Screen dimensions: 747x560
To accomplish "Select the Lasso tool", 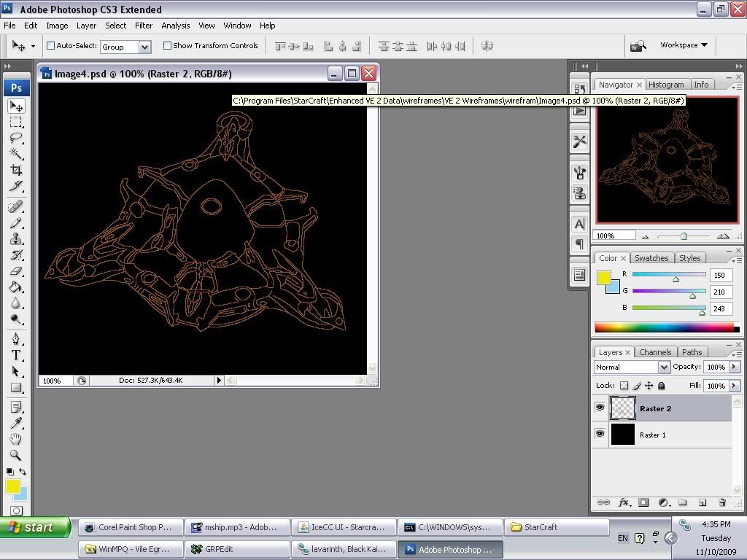I will 16,138.
